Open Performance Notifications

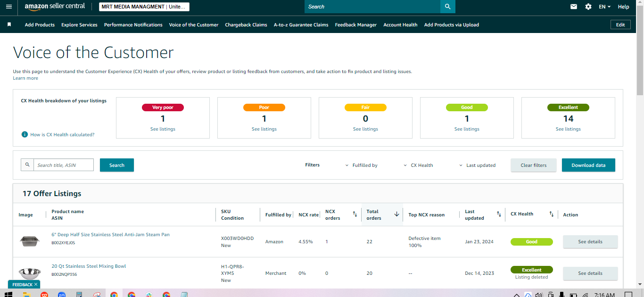[133, 25]
